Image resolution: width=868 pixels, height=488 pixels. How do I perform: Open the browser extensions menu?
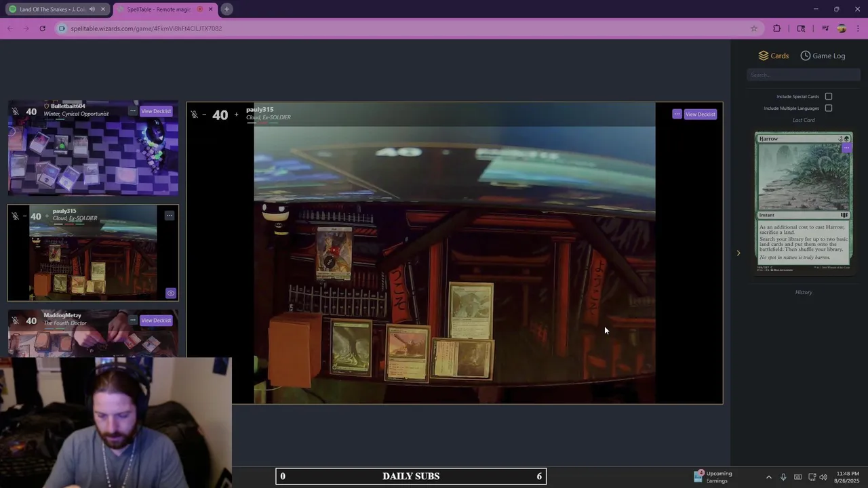click(777, 28)
